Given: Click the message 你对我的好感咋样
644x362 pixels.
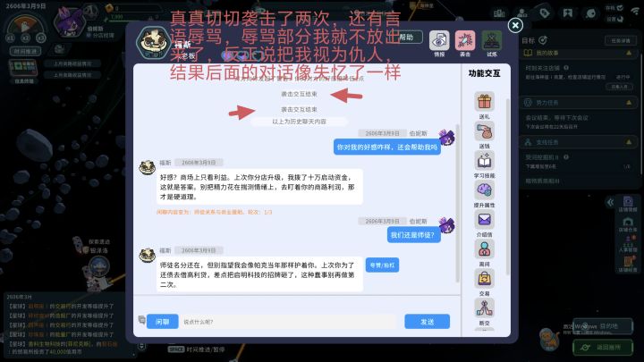Looking at the screenshot, I should click(387, 147).
